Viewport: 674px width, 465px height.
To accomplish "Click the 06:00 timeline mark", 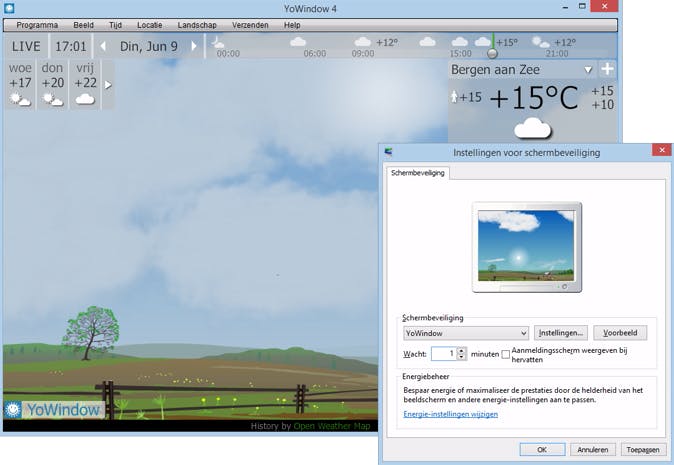I will 315,54.
